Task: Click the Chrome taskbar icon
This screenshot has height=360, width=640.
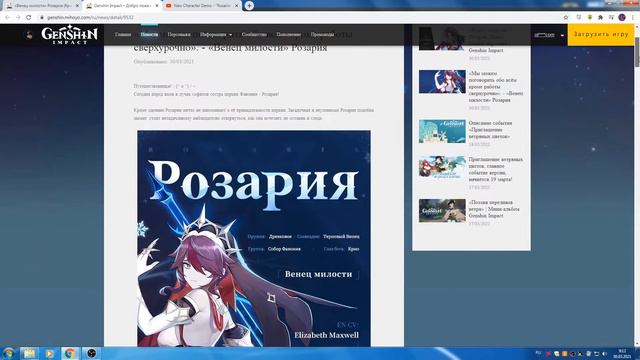Action: (x=70, y=353)
